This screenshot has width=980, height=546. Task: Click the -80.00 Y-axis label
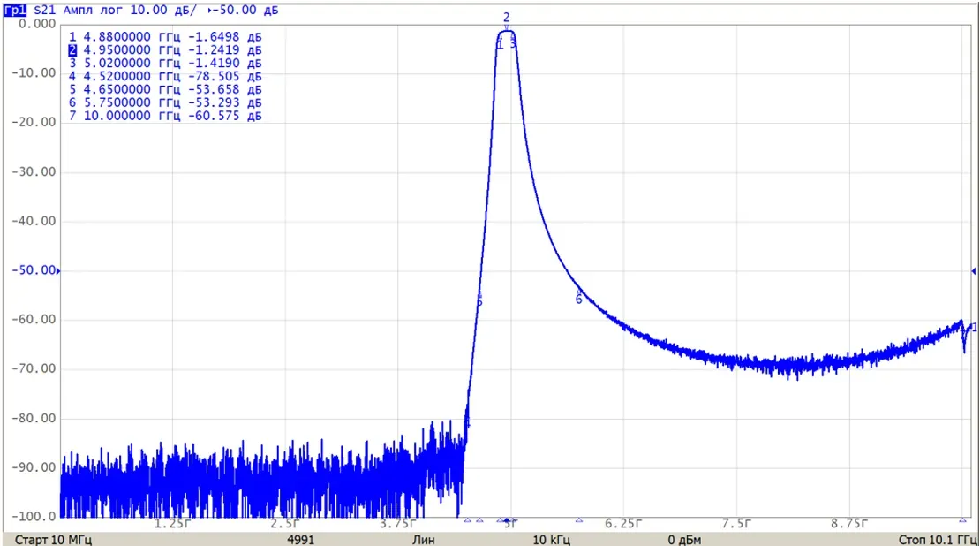34,418
